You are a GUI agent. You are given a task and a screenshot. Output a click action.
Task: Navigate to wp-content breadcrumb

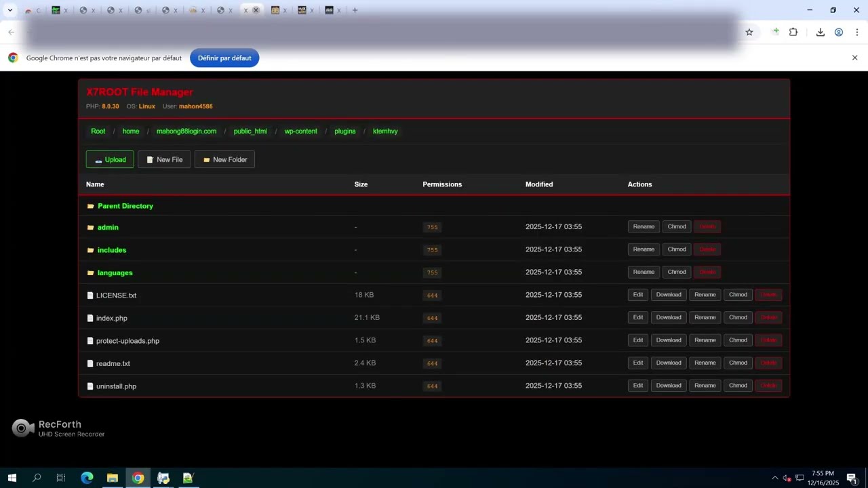coord(301,131)
